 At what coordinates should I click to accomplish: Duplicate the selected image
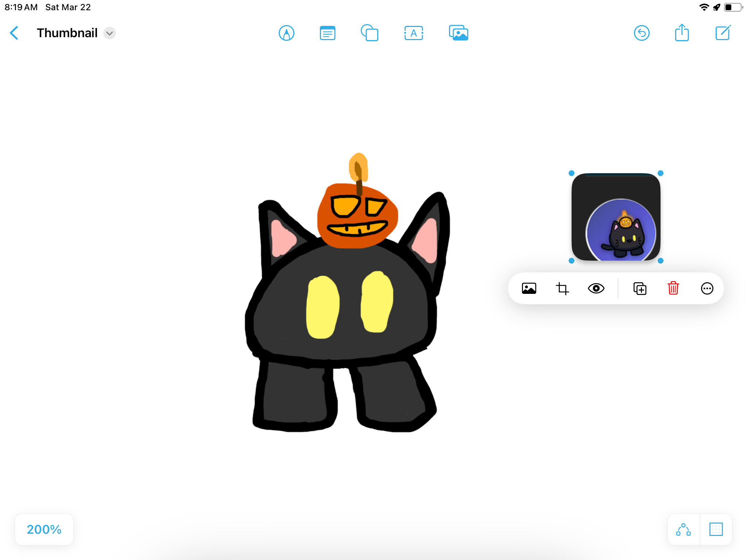click(640, 288)
